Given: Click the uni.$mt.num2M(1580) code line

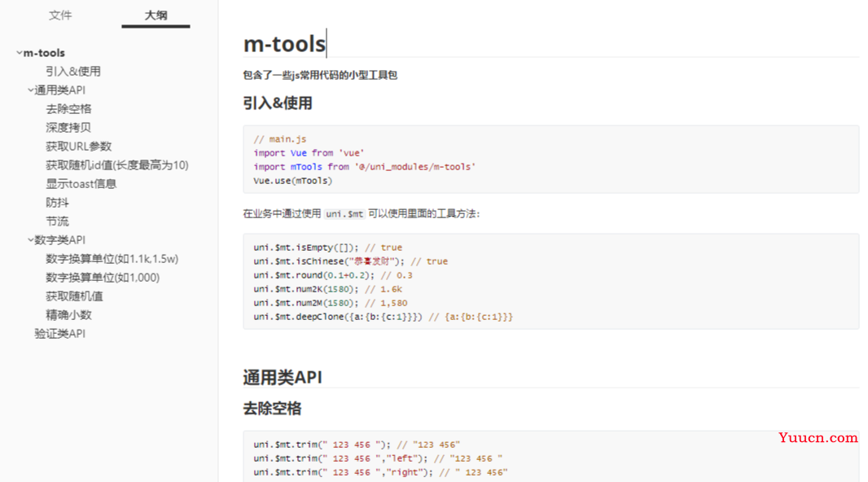Looking at the screenshot, I should [x=331, y=303].
